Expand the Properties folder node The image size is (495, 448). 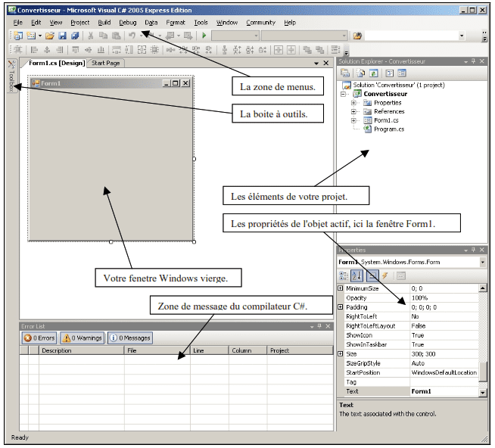(353, 103)
